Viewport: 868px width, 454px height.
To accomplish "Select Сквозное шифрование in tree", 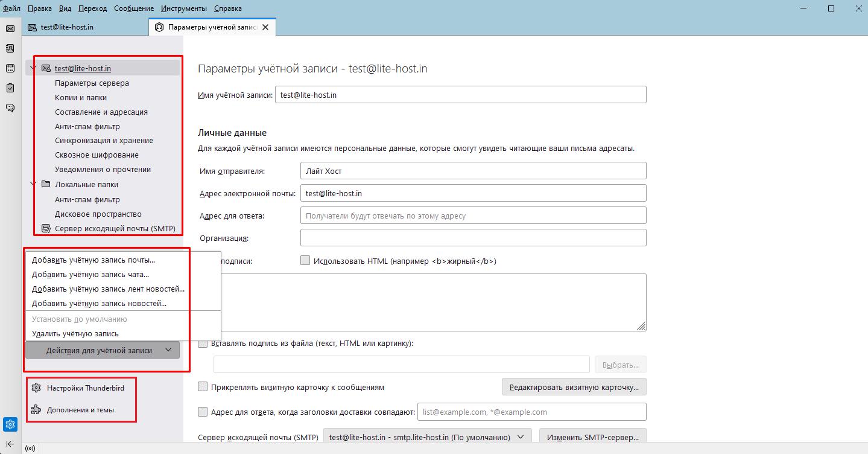I will click(97, 155).
